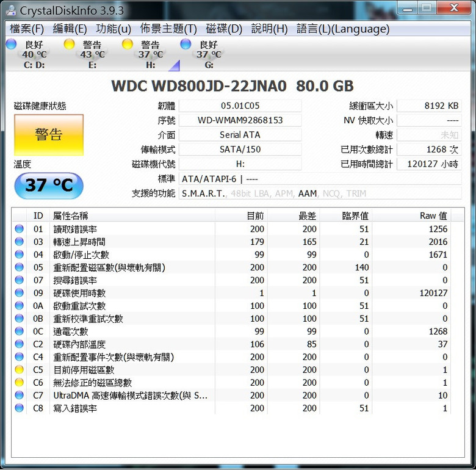Click blue status orb for attribute 01

click(19, 229)
